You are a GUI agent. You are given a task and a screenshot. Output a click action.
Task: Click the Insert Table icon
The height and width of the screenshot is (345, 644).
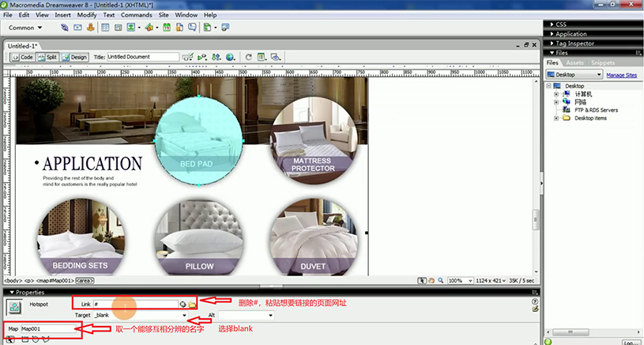click(106, 28)
